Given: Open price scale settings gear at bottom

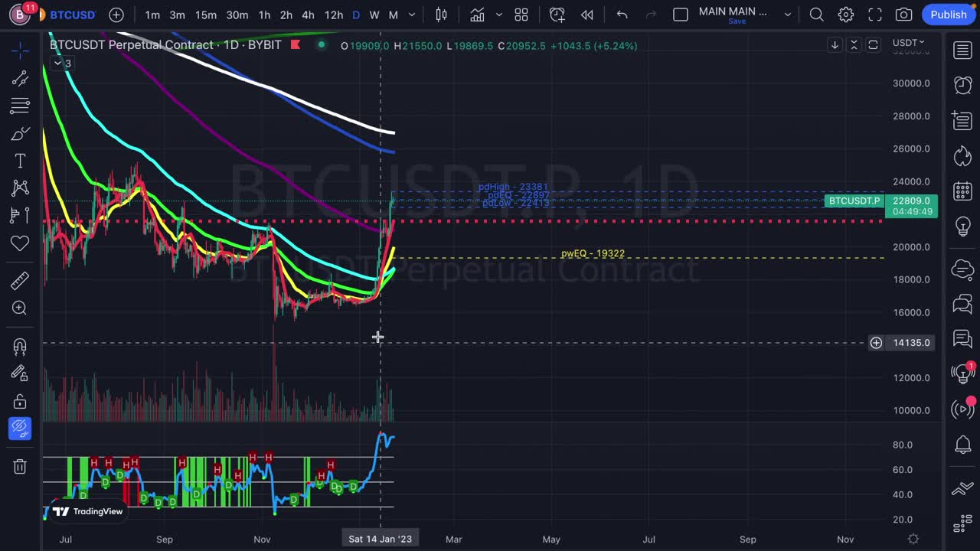Looking at the screenshot, I should (x=913, y=539).
